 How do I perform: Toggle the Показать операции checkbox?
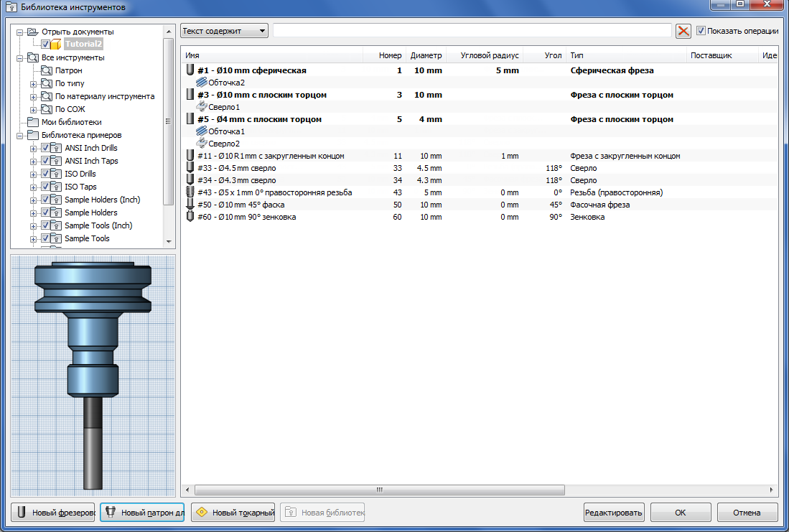pyautogui.click(x=701, y=31)
